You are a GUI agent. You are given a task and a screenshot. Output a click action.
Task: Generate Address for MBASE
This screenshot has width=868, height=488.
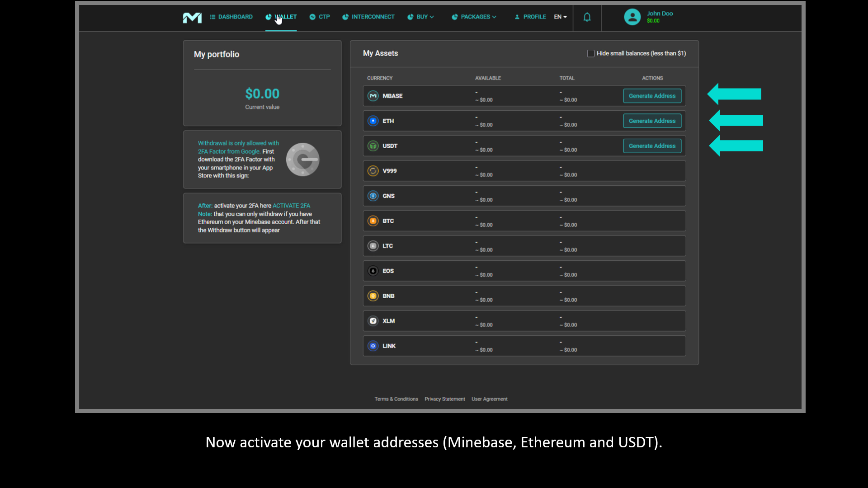pos(652,96)
